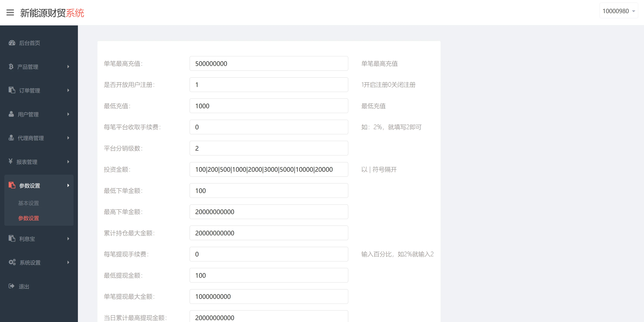This screenshot has height=322, width=644.
Task: Click the 单笔最高充值 input field
Action: [269, 64]
